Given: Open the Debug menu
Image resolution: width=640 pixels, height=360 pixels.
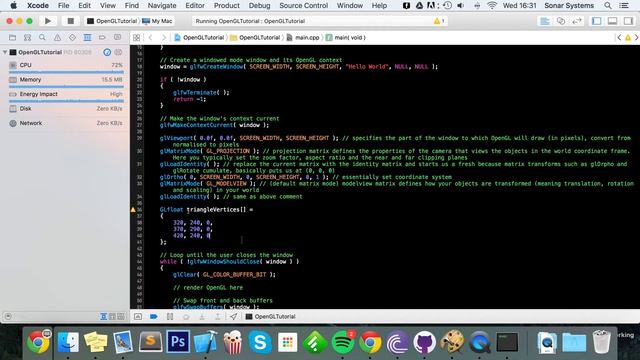Looking at the screenshot, I should pos(259,6).
